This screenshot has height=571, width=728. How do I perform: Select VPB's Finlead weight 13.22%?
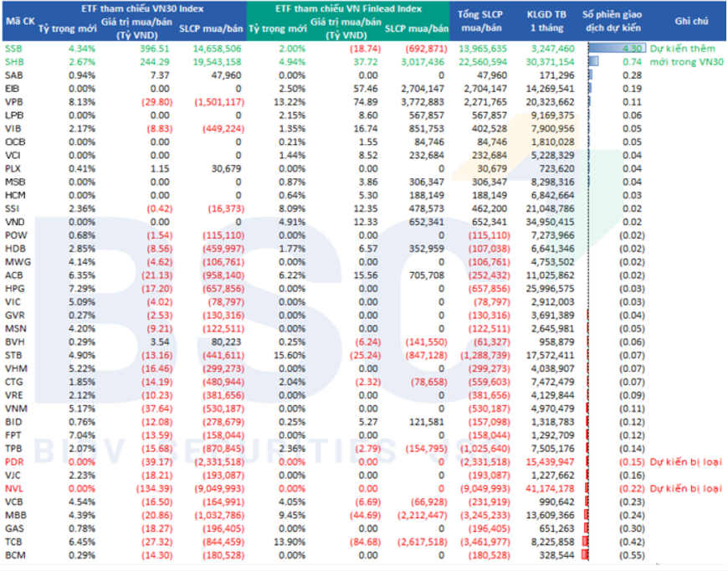click(290, 102)
